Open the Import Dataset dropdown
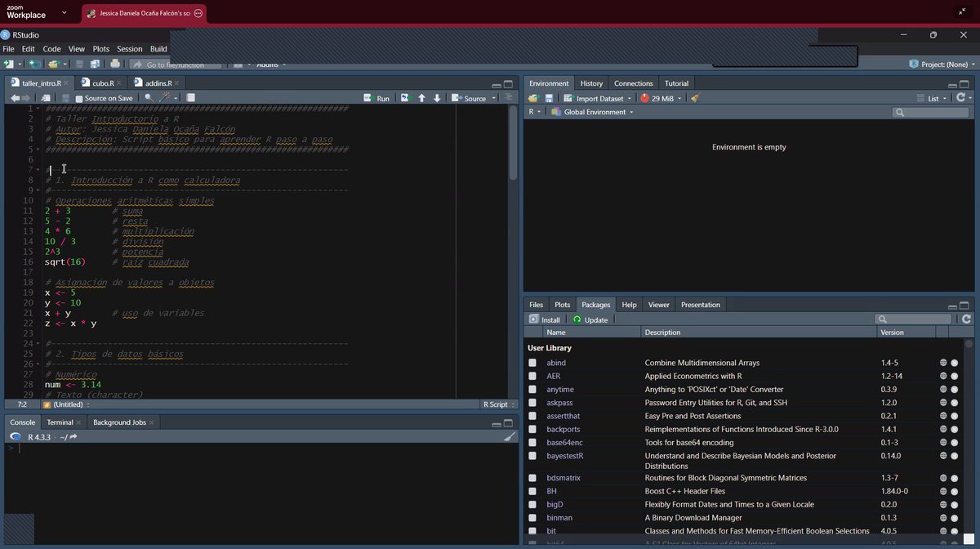Viewport: 980px width, 549px height. pos(598,98)
